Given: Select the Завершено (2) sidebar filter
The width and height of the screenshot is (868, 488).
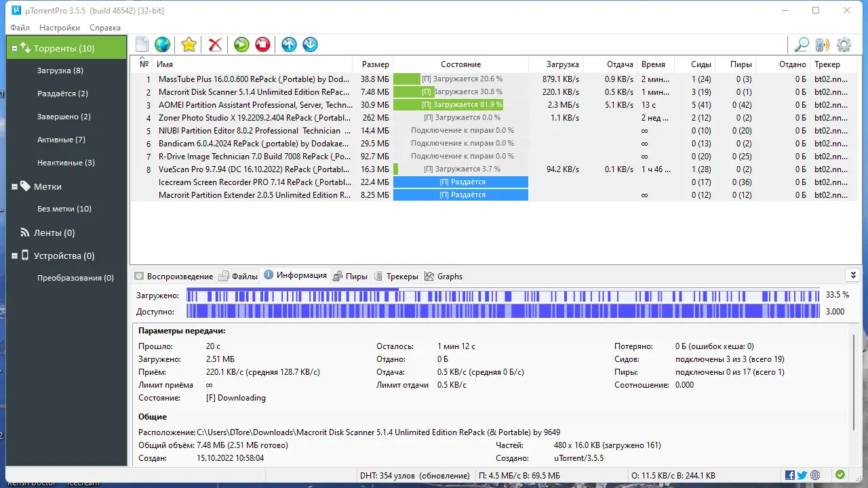Looking at the screenshot, I should [x=64, y=117].
